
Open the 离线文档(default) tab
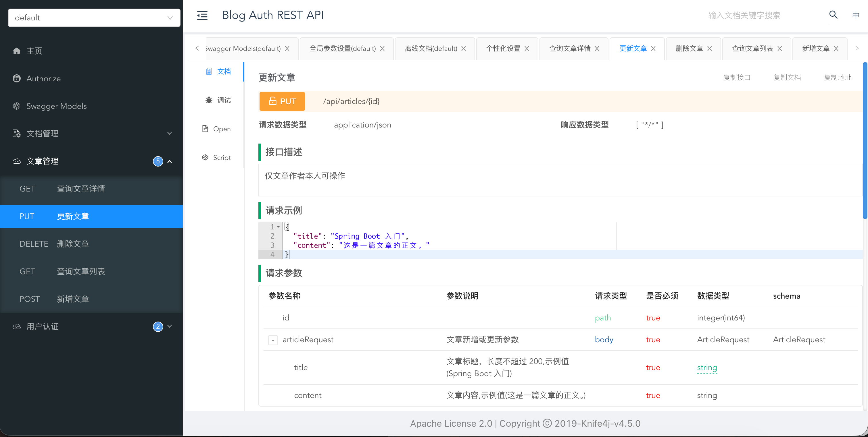[431, 49]
